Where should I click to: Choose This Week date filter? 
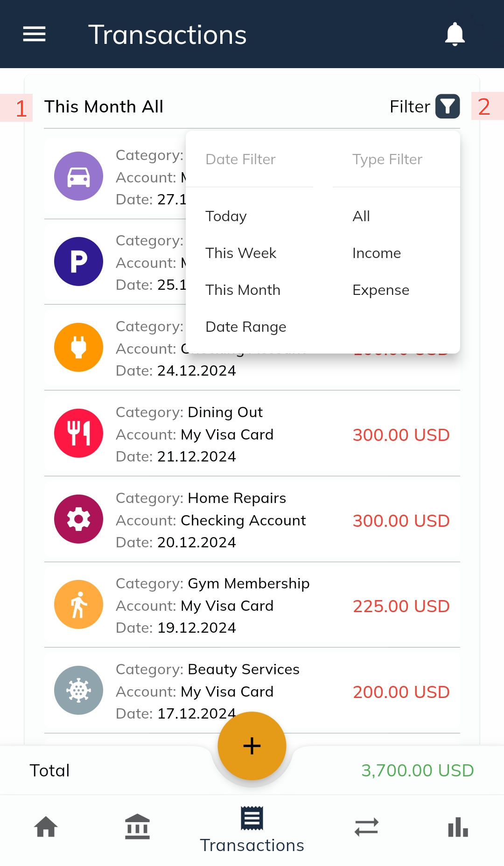coord(241,253)
